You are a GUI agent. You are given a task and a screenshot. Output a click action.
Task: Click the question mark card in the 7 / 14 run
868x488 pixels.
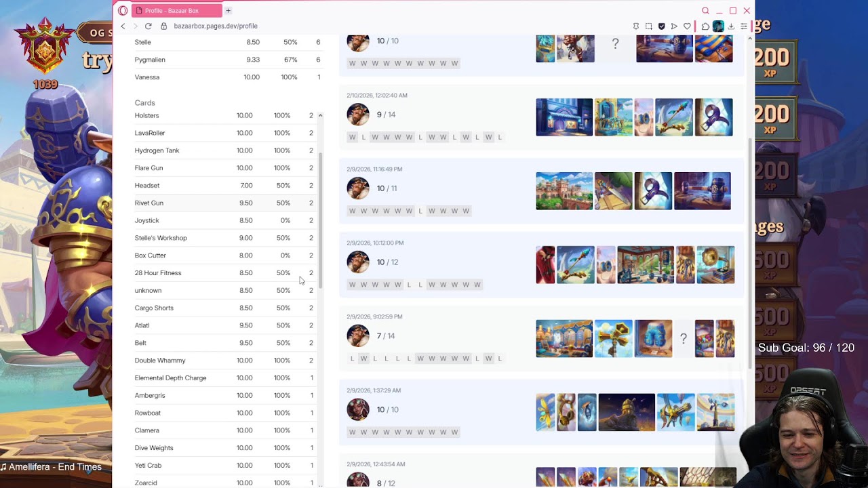tap(684, 339)
